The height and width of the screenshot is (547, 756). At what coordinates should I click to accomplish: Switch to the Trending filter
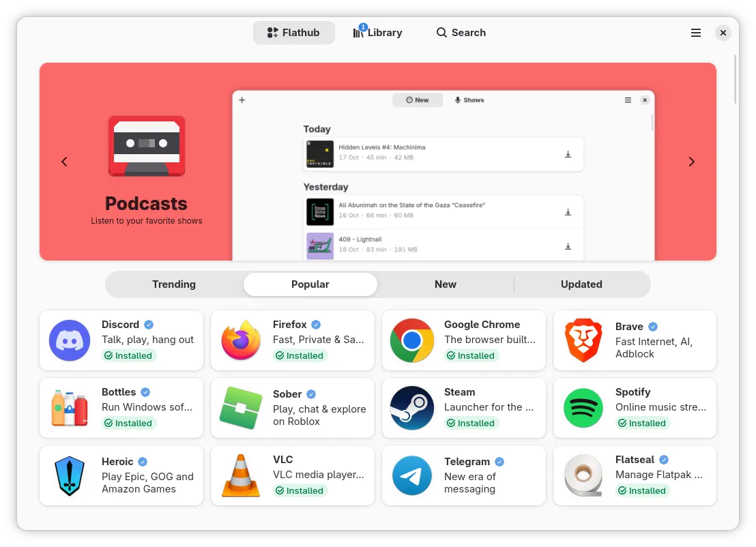tap(174, 284)
